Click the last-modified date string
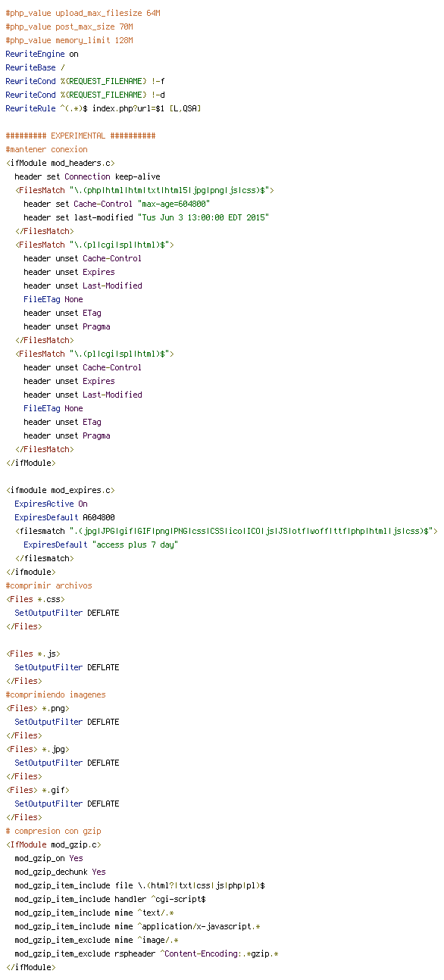444x980 pixels. click(x=203, y=217)
